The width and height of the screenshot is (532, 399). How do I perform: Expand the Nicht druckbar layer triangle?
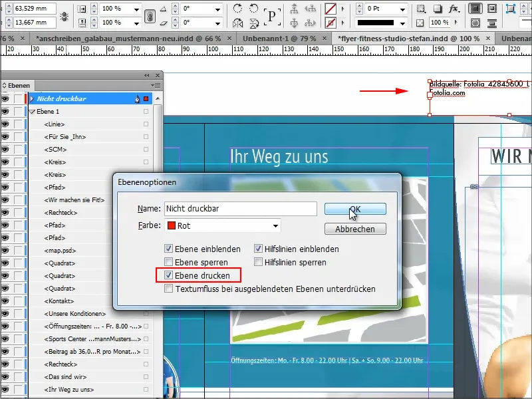click(x=32, y=98)
